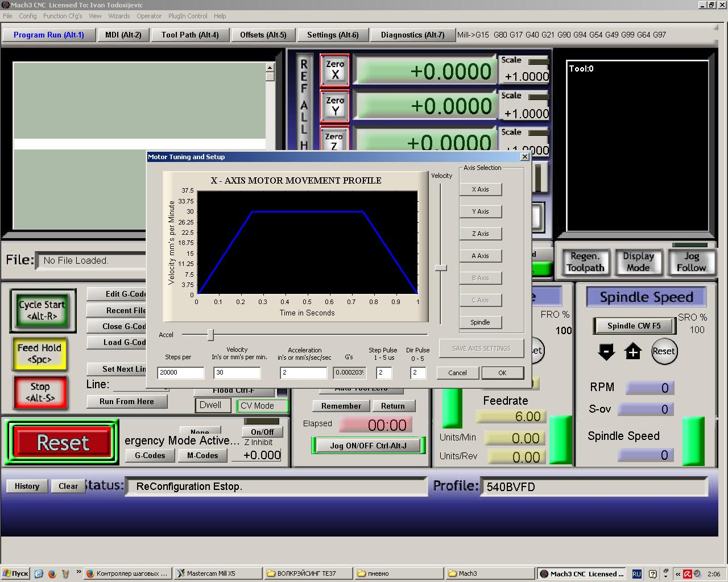
Task: Click the Clear status button
Action: click(x=68, y=486)
